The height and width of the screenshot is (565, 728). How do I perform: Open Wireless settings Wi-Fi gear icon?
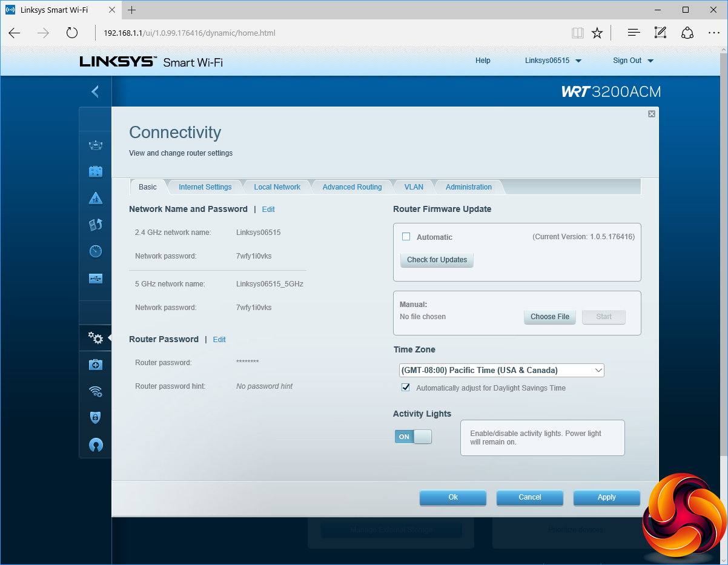(95, 392)
